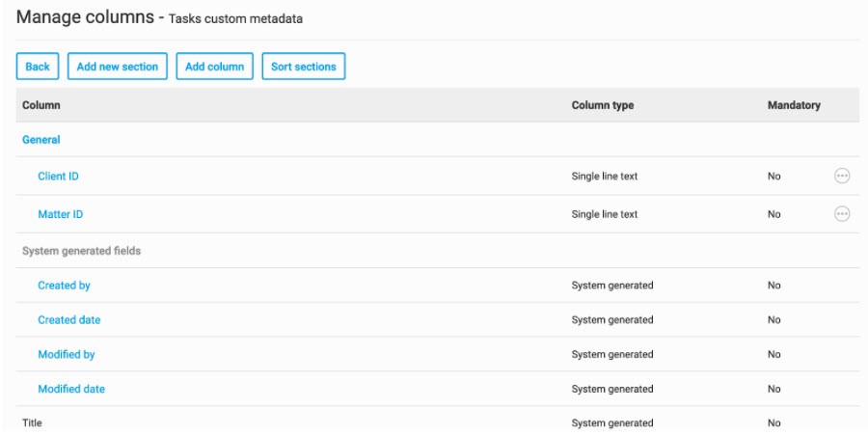Open the Created date field link

coord(68,320)
